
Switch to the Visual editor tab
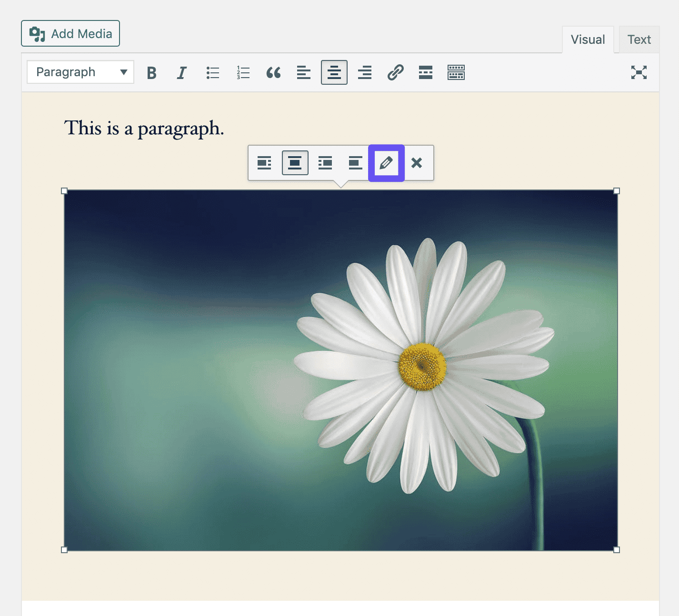(588, 40)
